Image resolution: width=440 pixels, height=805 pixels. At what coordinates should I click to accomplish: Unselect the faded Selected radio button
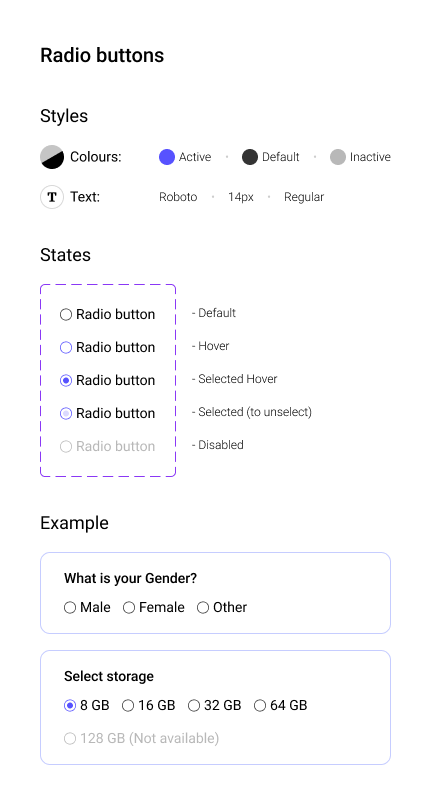(66, 413)
